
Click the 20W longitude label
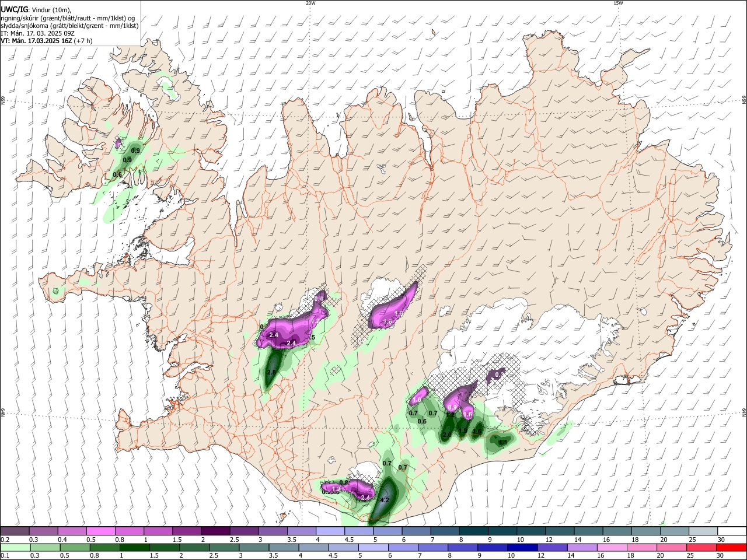point(310,3)
